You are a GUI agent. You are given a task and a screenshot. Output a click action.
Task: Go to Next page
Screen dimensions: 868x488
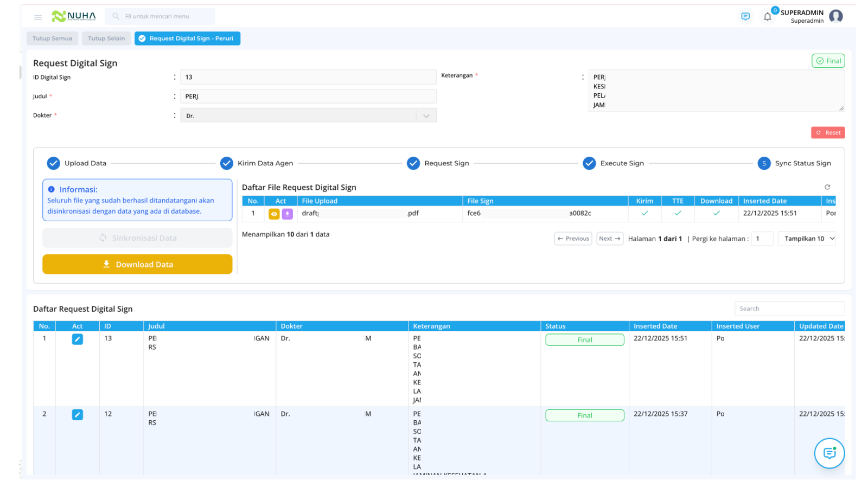click(610, 239)
